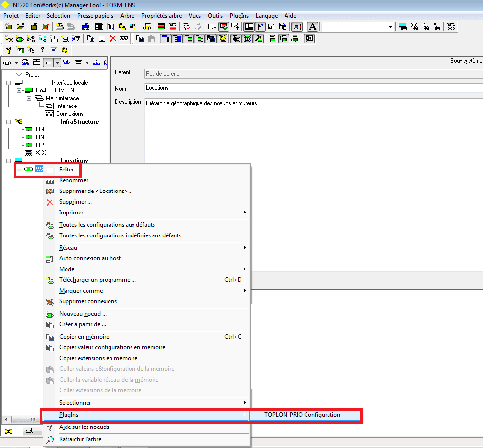Open the Outils menu
The height and width of the screenshot is (448, 483).
[x=215, y=16]
